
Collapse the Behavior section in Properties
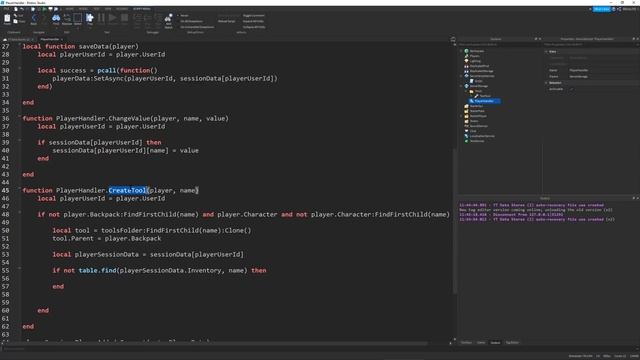point(546,83)
